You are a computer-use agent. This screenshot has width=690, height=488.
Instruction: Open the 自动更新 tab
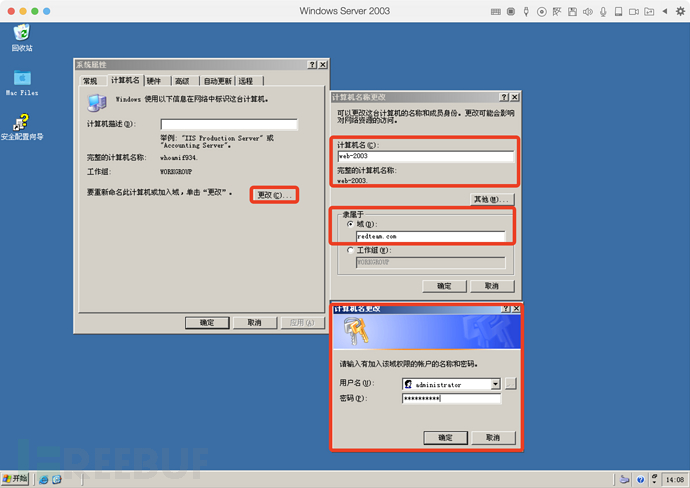click(x=218, y=81)
